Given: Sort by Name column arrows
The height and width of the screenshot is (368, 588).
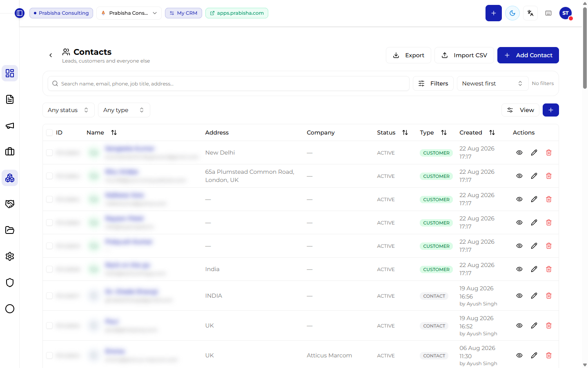Looking at the screenshot, I should [114, 132].
